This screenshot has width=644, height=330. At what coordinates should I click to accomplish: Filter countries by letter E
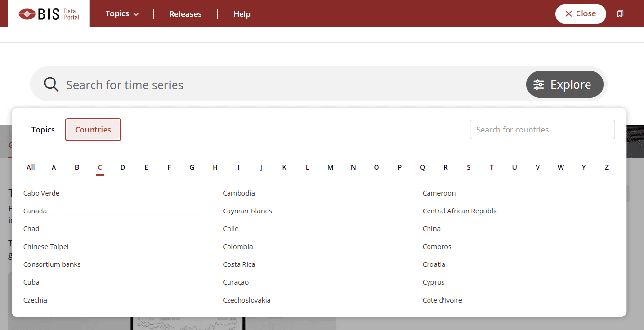point(146,167)
